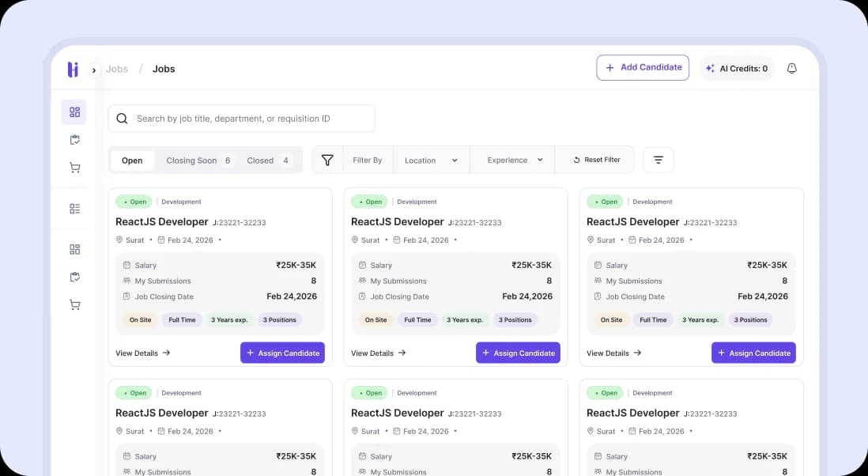Click the checklist list icon in the sidebar
Image resolution: width=868 pixels, height=476 pixels.
(x=74, y=209)
